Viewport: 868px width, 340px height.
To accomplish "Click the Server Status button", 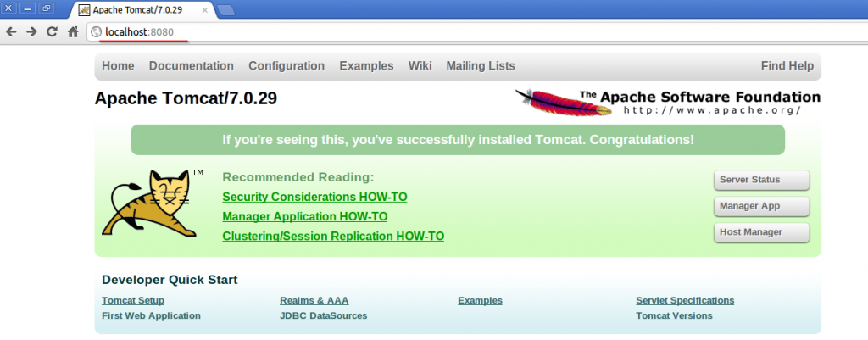I will (762, 180).
